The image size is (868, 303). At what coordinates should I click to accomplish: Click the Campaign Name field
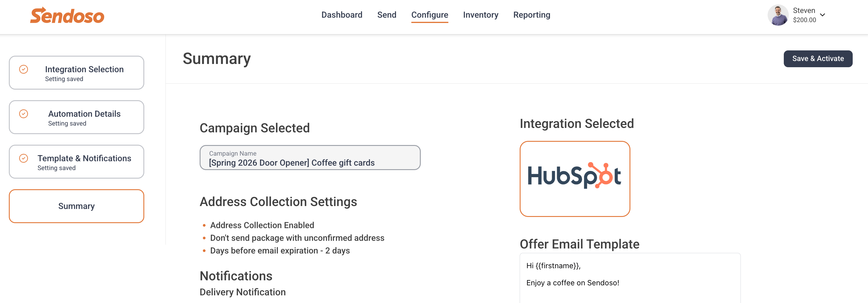pos(310,158)
